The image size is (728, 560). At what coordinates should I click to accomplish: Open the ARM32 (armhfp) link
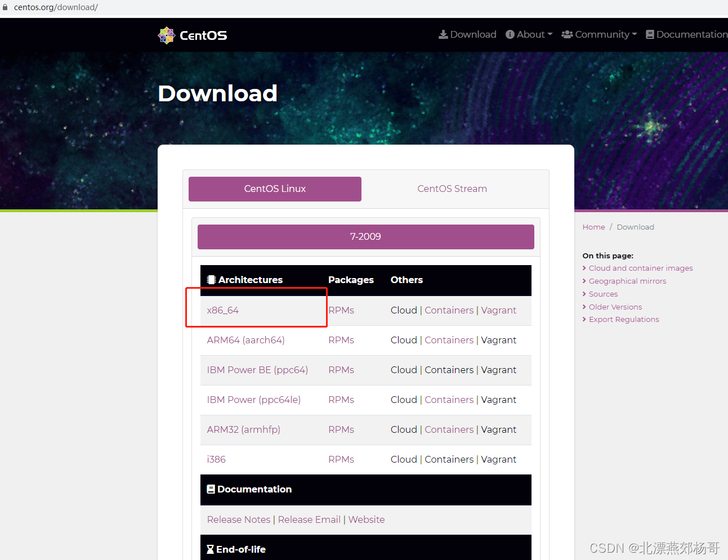[x=244, y=429]
